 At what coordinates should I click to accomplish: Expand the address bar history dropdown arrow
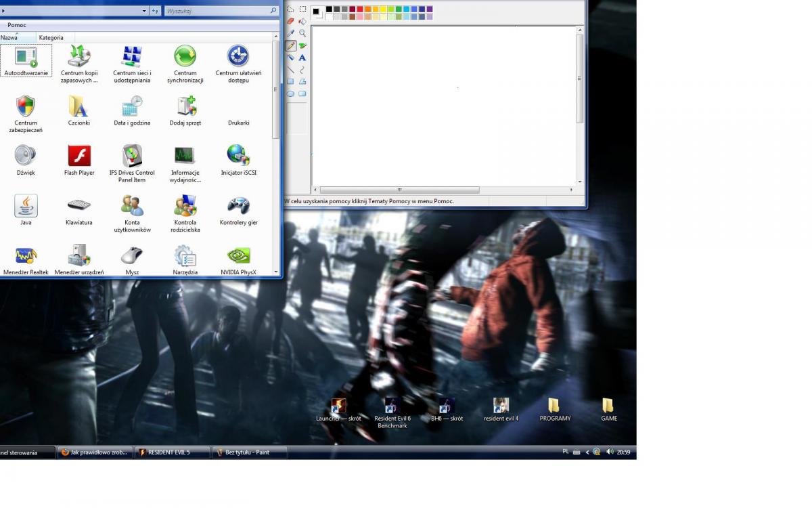[x=144, y=11]
